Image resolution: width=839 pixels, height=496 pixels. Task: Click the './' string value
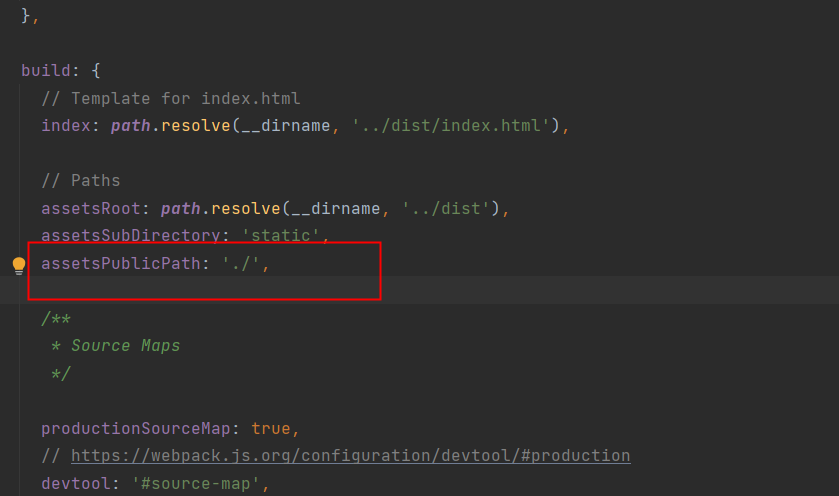[x=241, y=263]
